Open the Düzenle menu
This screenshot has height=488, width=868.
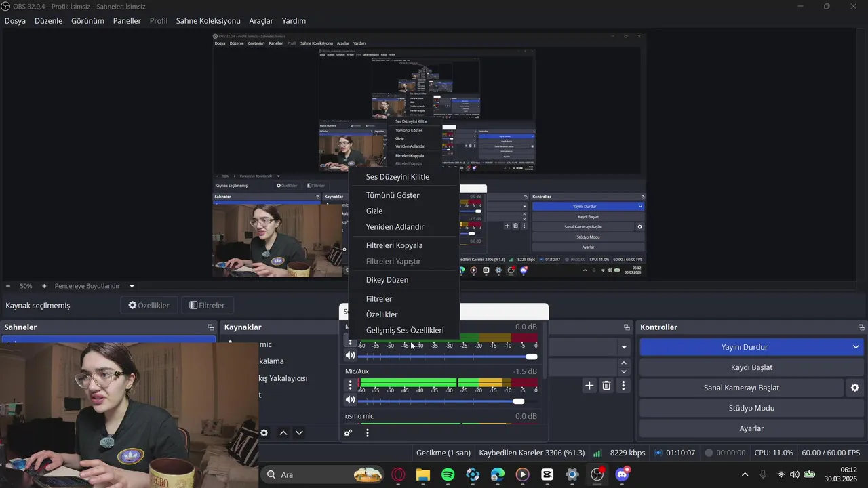[48, 21]
